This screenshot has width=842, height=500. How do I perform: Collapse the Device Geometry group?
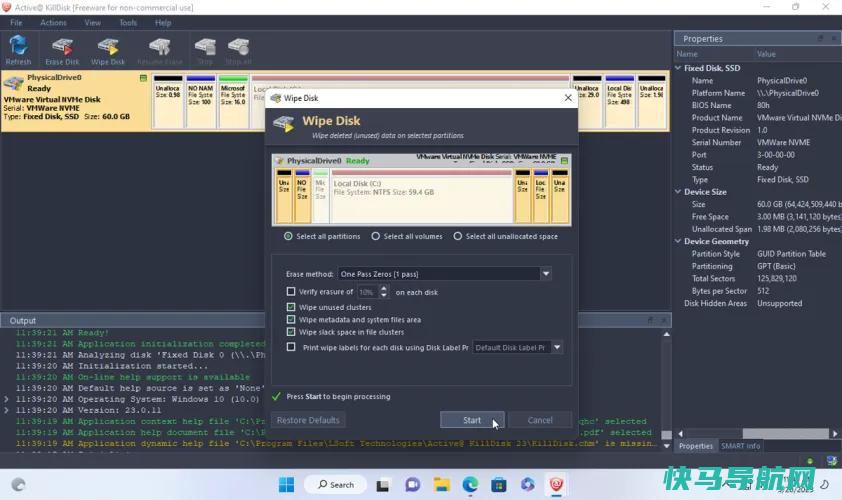(678, 241)
